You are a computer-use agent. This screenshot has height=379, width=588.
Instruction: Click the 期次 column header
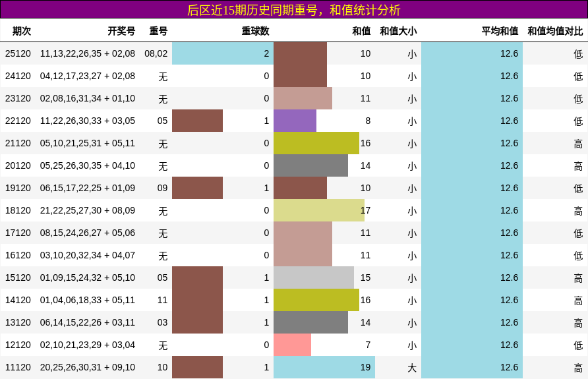(21, 31)
